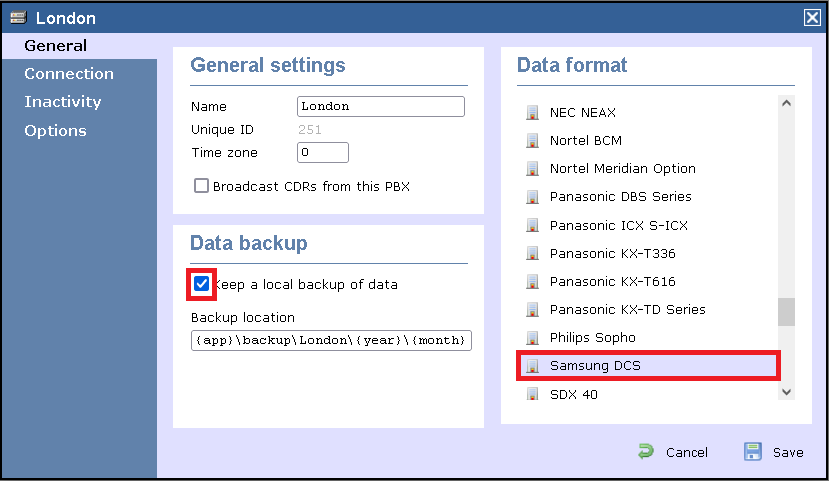Select Panasonic DBS Series icon
This screenshot has height=481, width=829.
click(532, 197)
